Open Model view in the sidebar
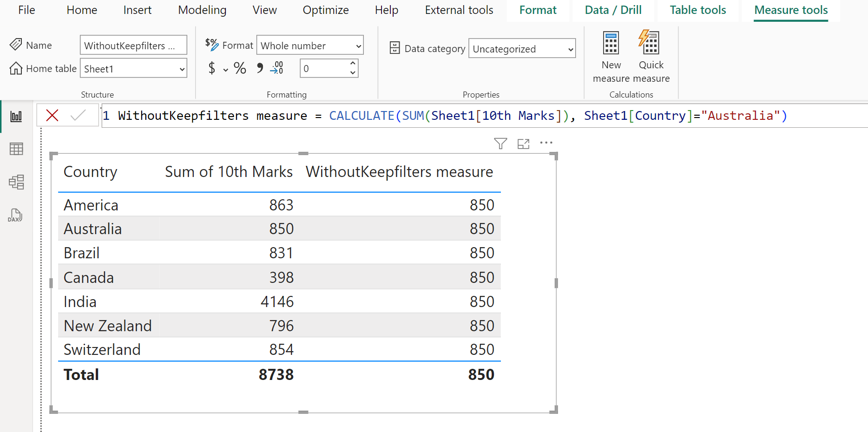868x432 pixels. pyautogui.click(x=16, y=182)
